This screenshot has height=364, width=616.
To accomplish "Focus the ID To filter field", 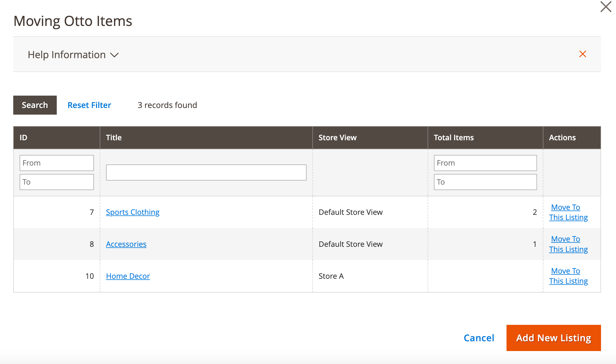I will 57,182.
